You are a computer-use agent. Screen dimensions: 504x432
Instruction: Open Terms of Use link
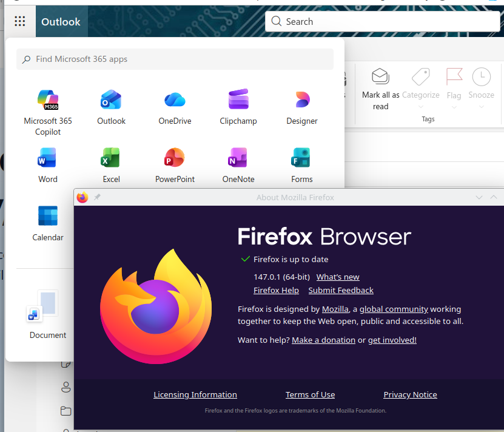tap(310, 395)
